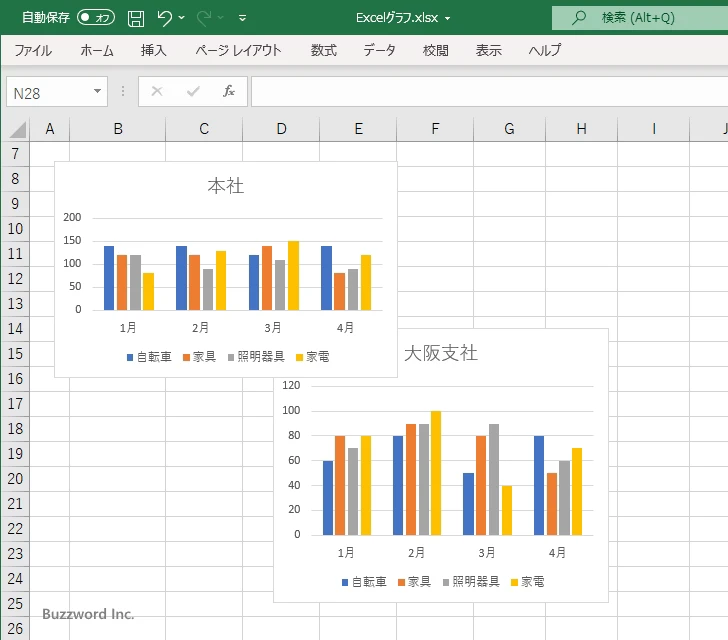Image resolution: width=728 pixels, height=640 pixels.
Task: Open Customize Quick Access Toolbar dropdown
Action: (242, 19)
